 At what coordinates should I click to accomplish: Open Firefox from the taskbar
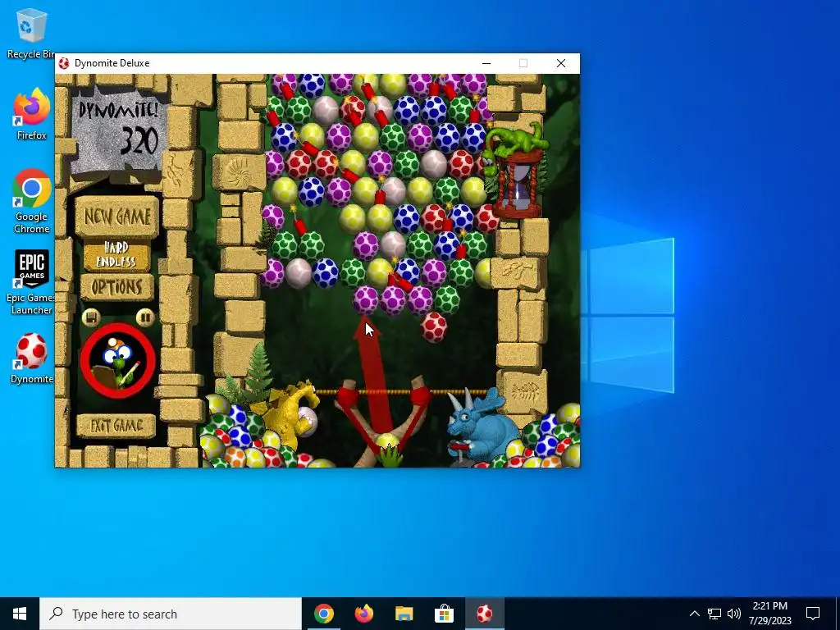pyautogui.click(x=363, y=614)
